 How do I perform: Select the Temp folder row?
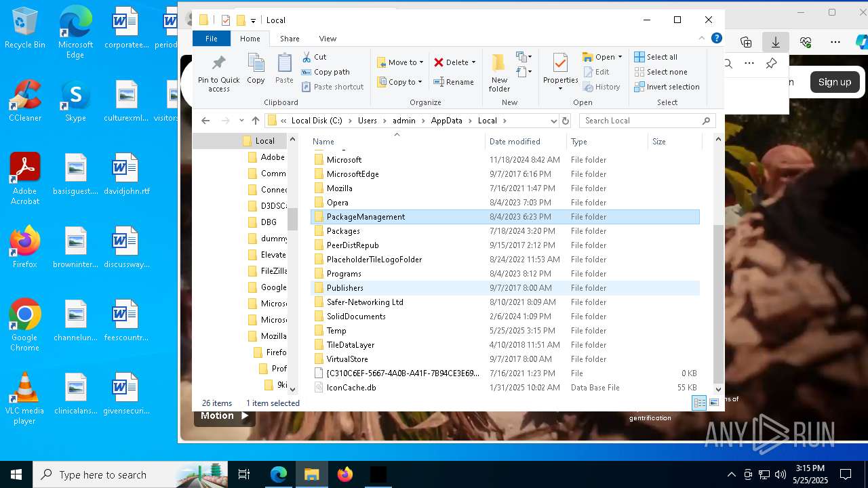(505, 331)
